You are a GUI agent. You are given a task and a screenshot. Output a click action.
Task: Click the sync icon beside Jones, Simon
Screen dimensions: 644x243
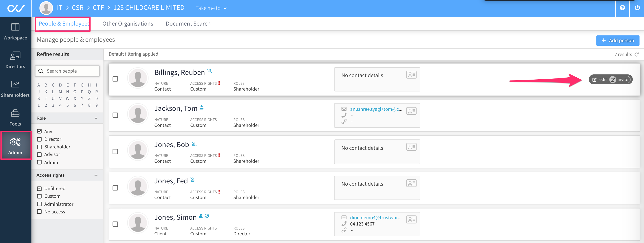[x=207, y=216]
